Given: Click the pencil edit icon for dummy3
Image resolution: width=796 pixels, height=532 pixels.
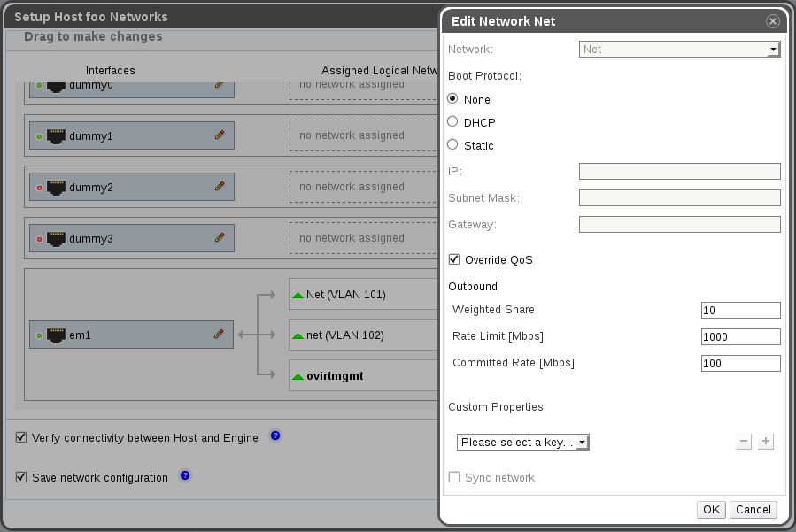Looking at the screenshot, I should [x=220, y=238].
